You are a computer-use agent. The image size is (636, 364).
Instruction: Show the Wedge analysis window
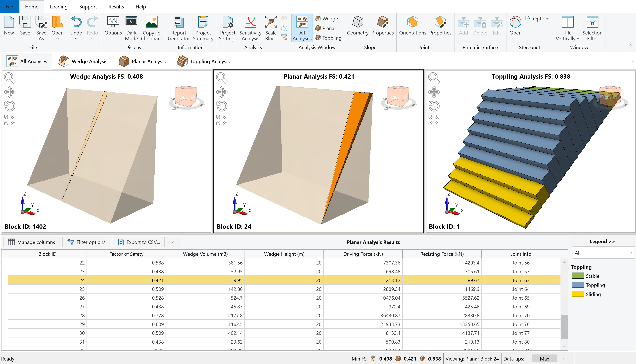coord(327,19)
